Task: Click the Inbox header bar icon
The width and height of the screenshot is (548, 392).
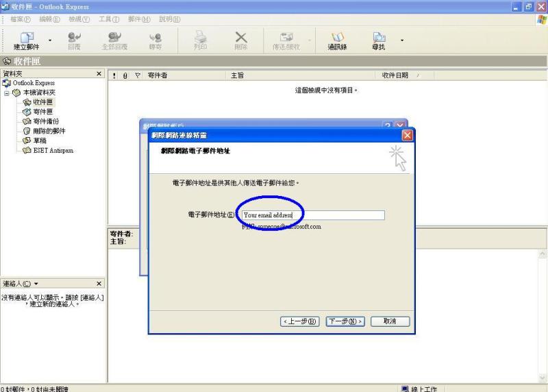Action: click(7, 62)
